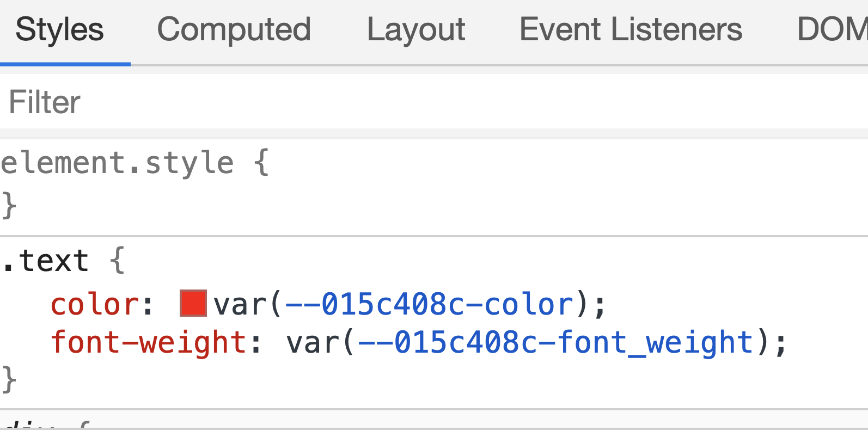Viewport: 868px width, 431px height.
Task: Click the opening brace after element.style
Action: click(262, 163)
